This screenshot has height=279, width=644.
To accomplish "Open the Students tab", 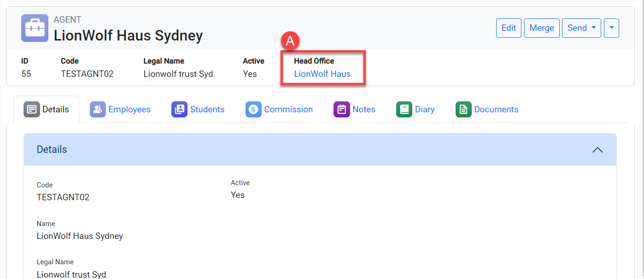I will coord(207,110).
